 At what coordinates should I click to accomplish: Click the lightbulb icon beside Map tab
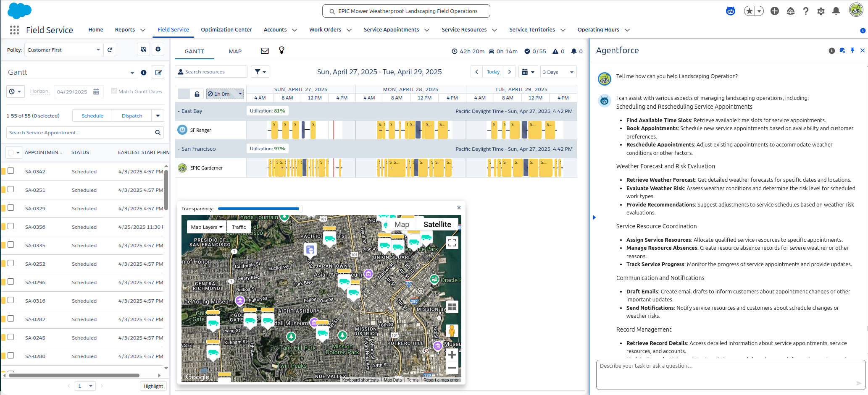pyautogui.click(x=281, y=50)
